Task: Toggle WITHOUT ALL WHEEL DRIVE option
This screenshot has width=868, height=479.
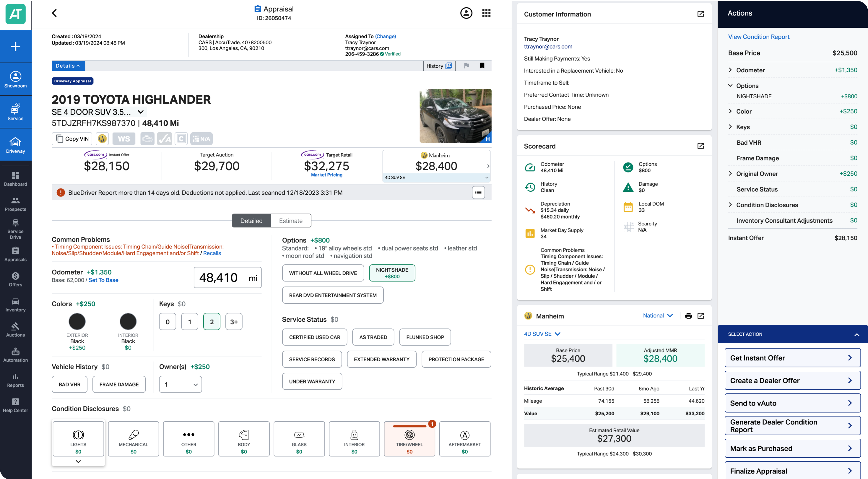Action: (323, 273)
